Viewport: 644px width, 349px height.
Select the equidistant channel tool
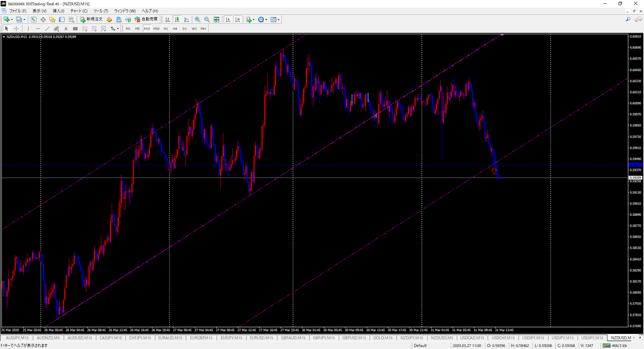tap(57, 28)
